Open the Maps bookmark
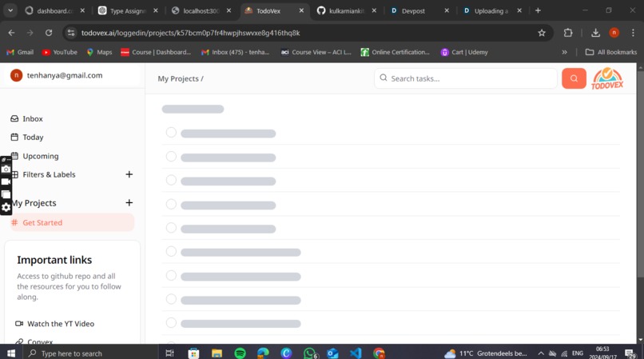Image resolution: width=644 pixels, height=359 pixels. [x=99, y=52]
